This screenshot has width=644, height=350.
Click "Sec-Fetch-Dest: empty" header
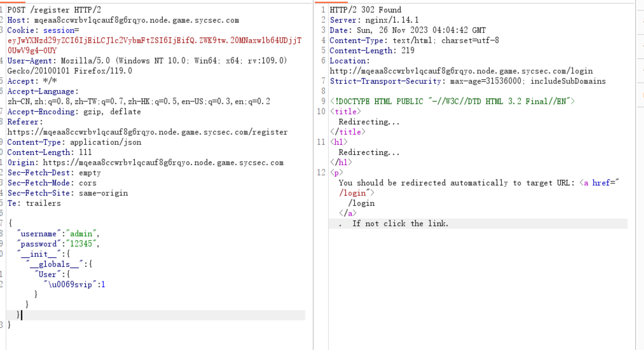[x=54, y=172]
